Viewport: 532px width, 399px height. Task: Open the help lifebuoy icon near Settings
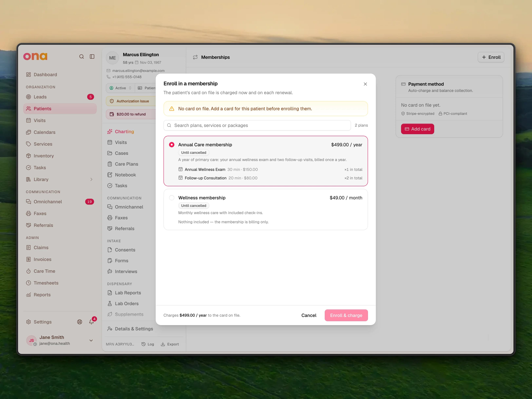80,322
